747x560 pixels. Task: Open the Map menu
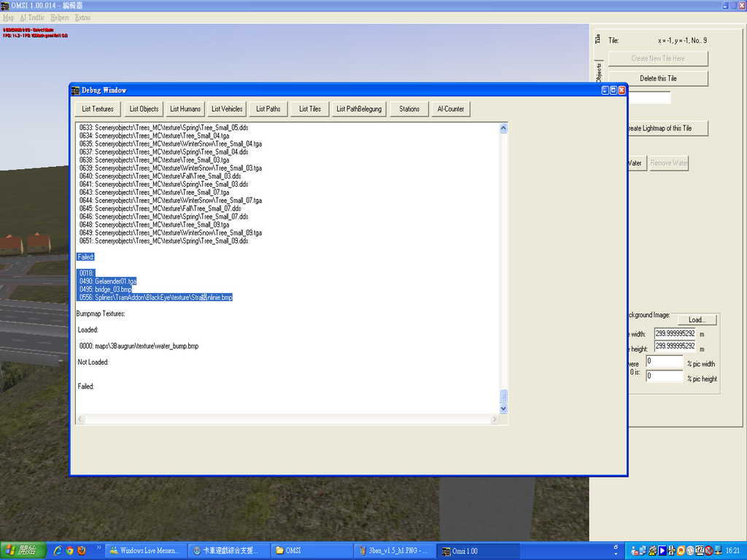point(8,17)
